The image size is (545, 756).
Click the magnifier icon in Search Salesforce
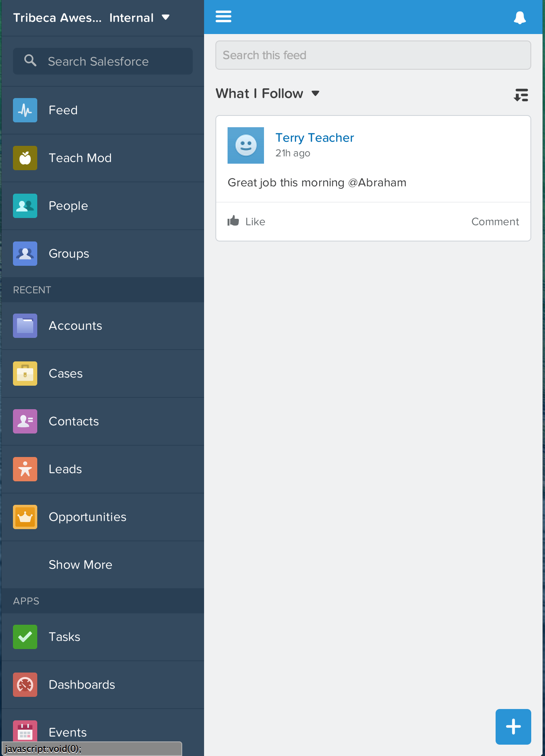coord(30,61)
